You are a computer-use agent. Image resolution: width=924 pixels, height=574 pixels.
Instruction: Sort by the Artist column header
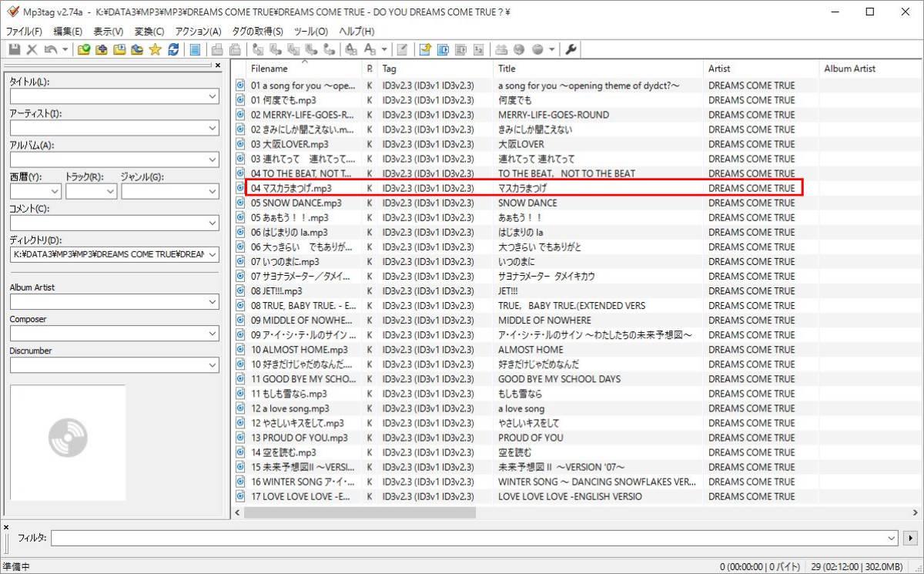(761, 69)
